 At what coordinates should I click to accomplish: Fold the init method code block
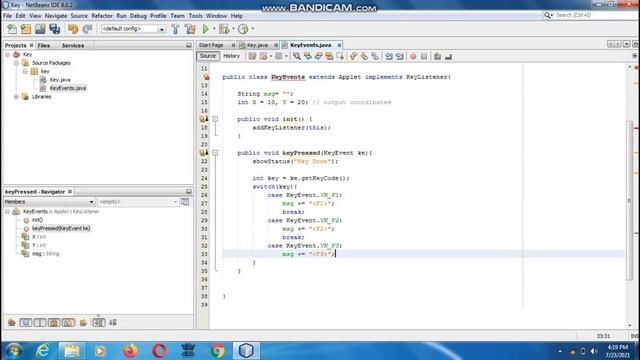(215, 119)
